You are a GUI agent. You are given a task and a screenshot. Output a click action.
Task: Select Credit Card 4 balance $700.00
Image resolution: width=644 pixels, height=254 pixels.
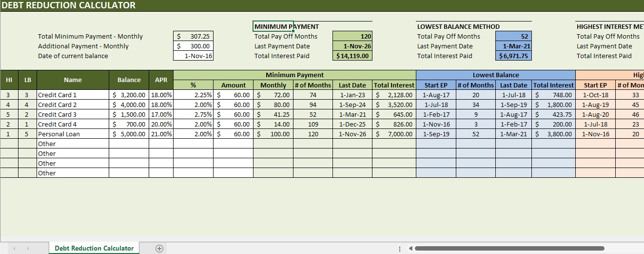(x=129, y=124)
